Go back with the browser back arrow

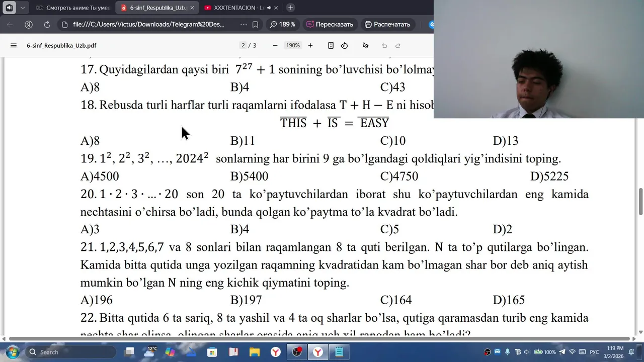[x=10, y=24]
